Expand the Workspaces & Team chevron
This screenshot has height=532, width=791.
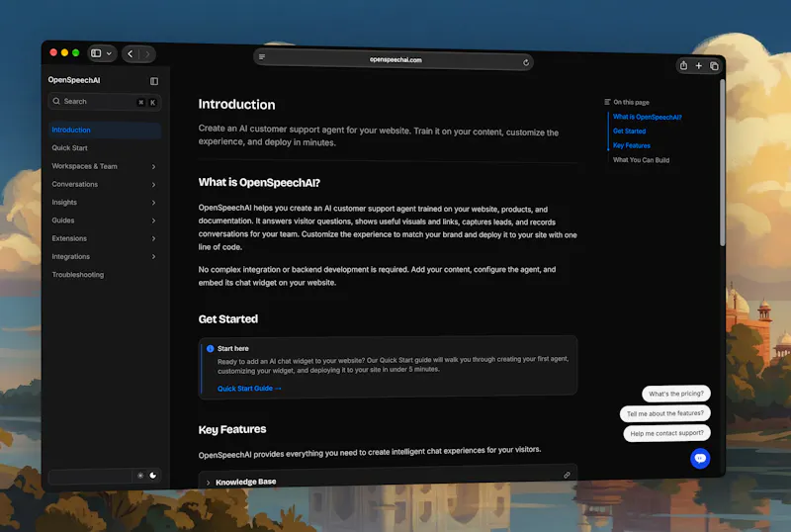(153, 166)
